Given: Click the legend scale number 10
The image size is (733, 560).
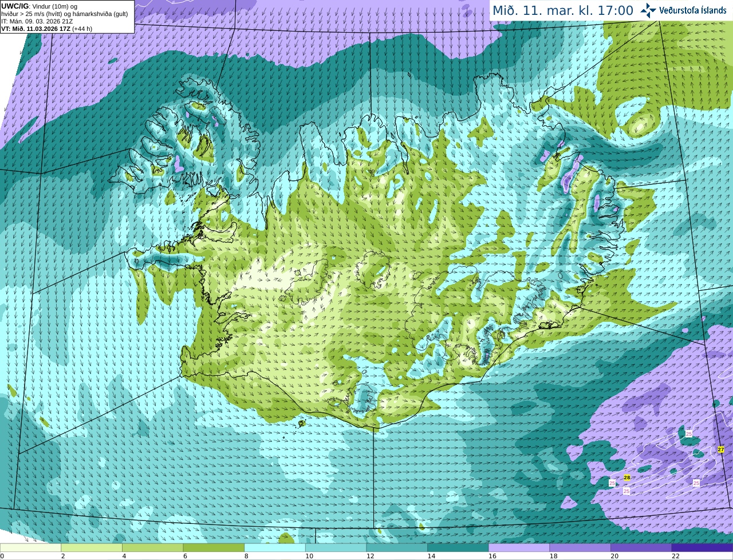Looking at the screenshot, I should [309, 556].
